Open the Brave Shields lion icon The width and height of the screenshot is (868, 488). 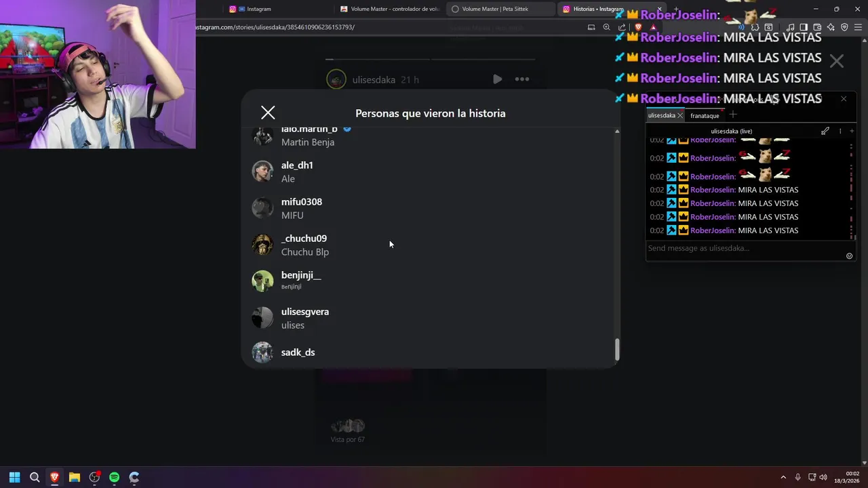point(637,27)
